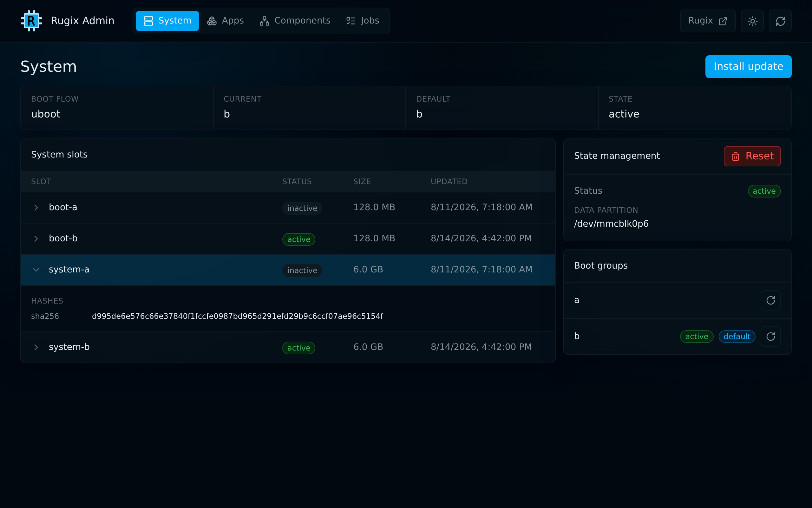Screen dimensions: 812x508
Task: Click the uboot boot flow value
Action: (46, 114)
